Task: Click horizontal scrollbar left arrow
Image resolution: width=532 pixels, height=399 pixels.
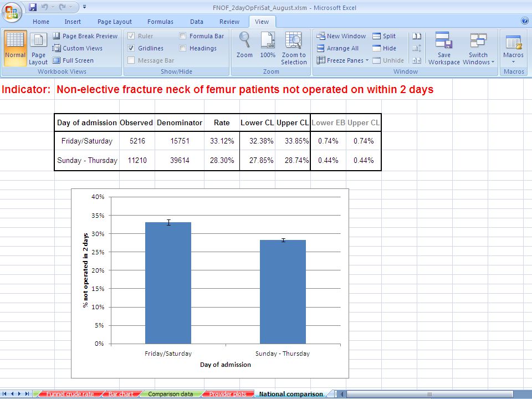Action: 342,394
